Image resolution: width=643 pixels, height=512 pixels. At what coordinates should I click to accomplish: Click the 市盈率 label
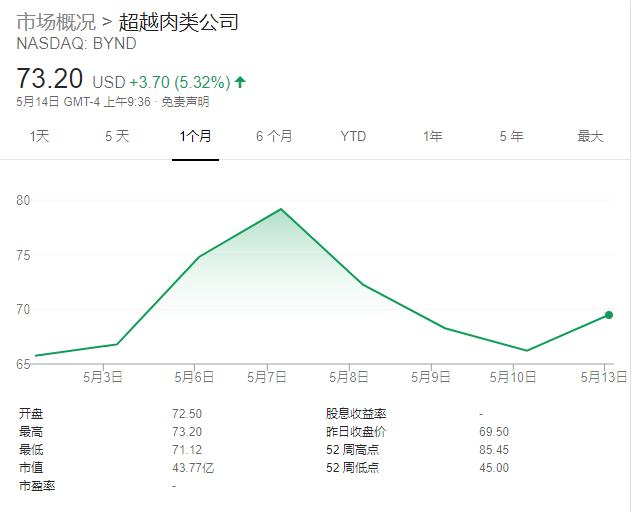[x=37, y=486]
